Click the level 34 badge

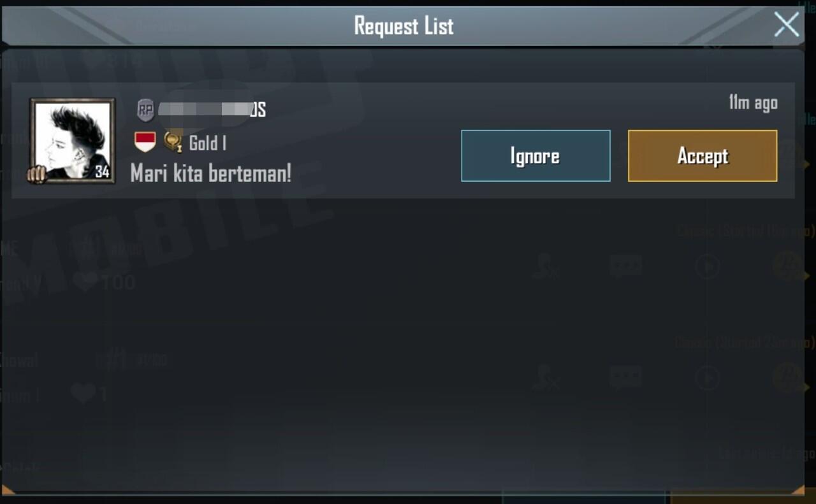102,171
